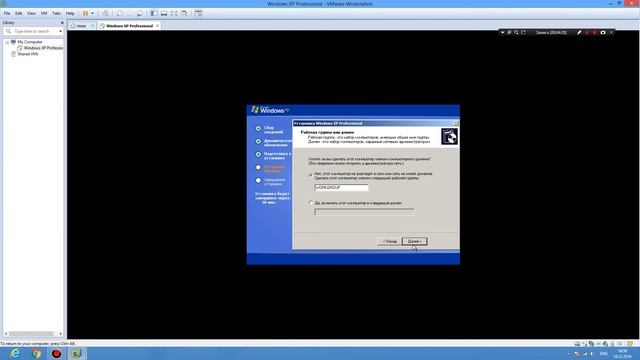Image resolution: width=640 pixels, height=360 pixels.
Task: Open the power options dropdown arrow beside pause
Action: tap(92, 13)
